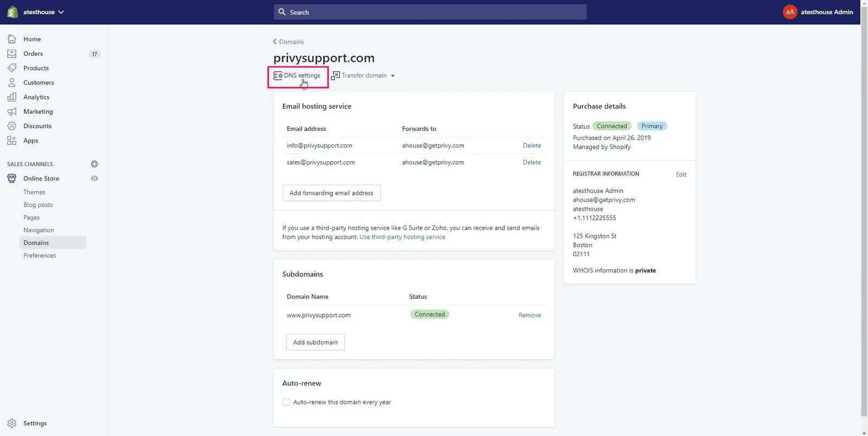The width and height of the screenshot is (868, 436).
Task: Open Settings in the sidebar
Action: 35,424
